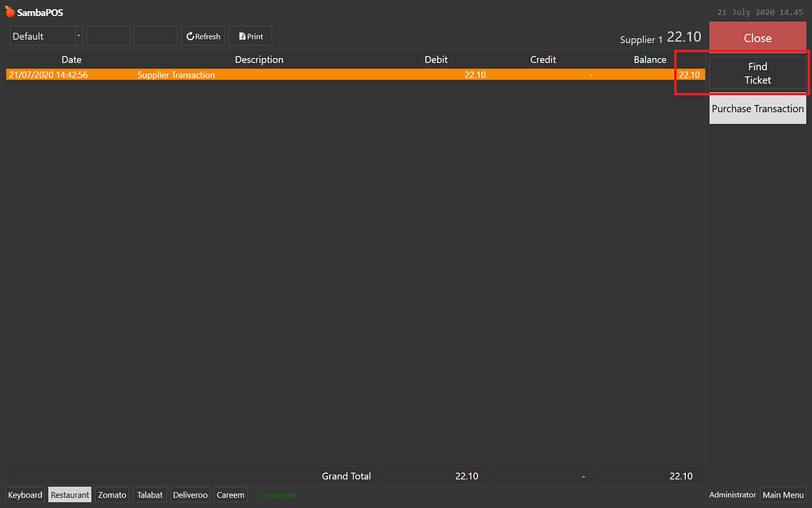This screenshot has height=508, width=812.
Task: Click the Date column header
Action: (71, 60)
